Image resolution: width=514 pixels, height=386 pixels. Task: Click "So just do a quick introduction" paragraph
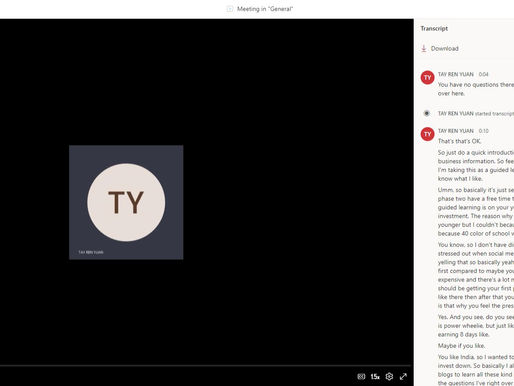pyautogui.click(x=476, y=166)
